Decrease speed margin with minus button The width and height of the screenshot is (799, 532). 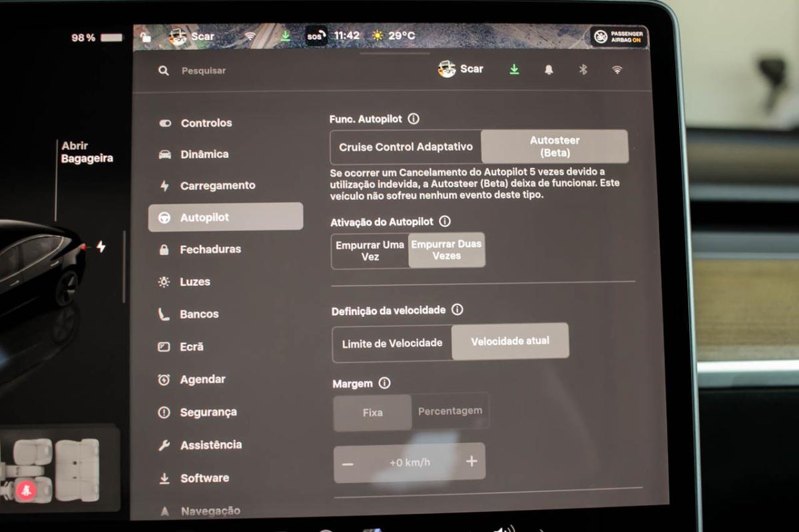[348, 464]
